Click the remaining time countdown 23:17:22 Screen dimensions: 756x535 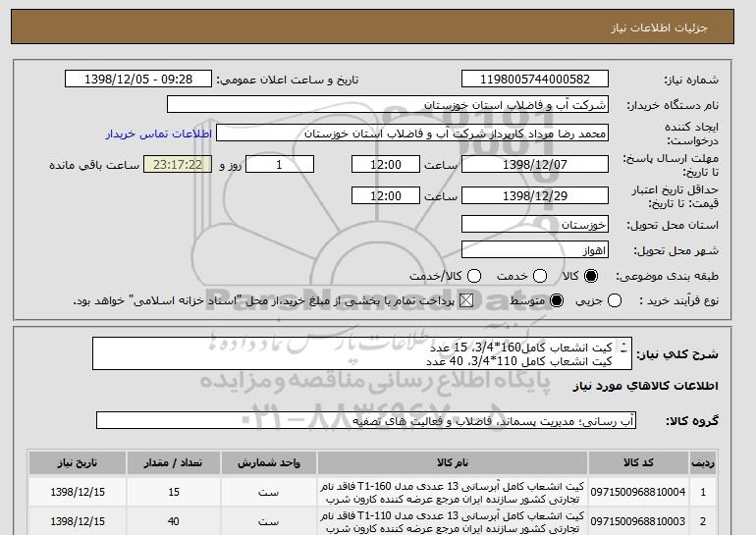[x=178, y=164]
